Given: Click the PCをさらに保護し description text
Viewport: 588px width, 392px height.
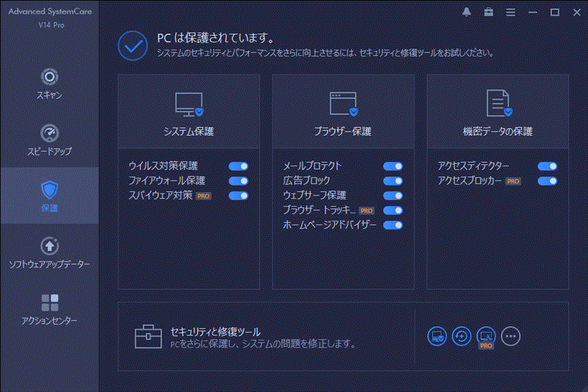Looking at the screenshot, I should 263,343.
